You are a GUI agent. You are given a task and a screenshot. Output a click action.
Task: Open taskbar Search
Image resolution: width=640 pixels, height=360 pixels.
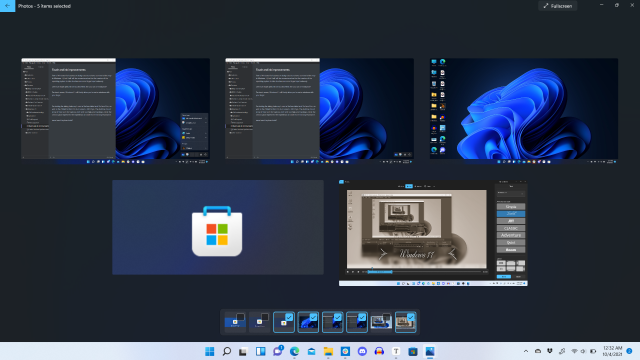click(227, 351)
